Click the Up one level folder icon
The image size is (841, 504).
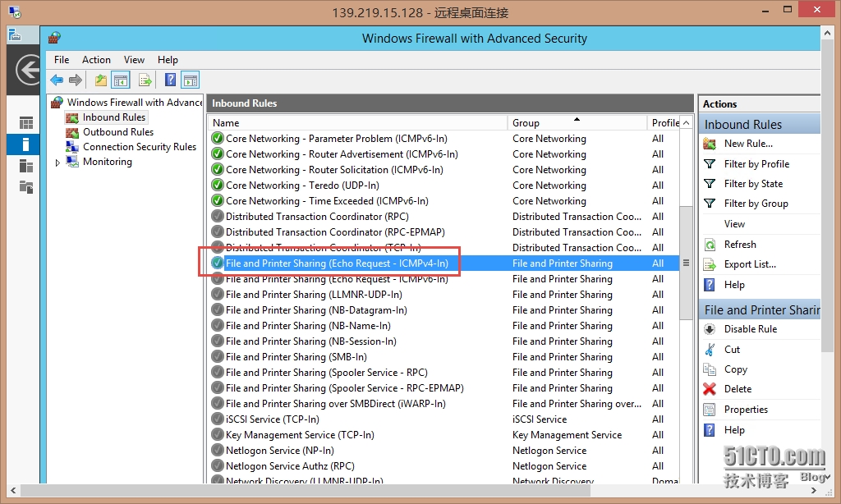(100, 80)
